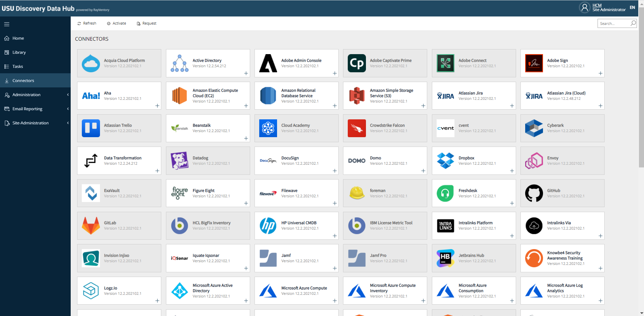This screenshot has height=316, width=644.
Task: Click the Refresh toolbar button
Action: pyautogui.click(x=87, y=24)
